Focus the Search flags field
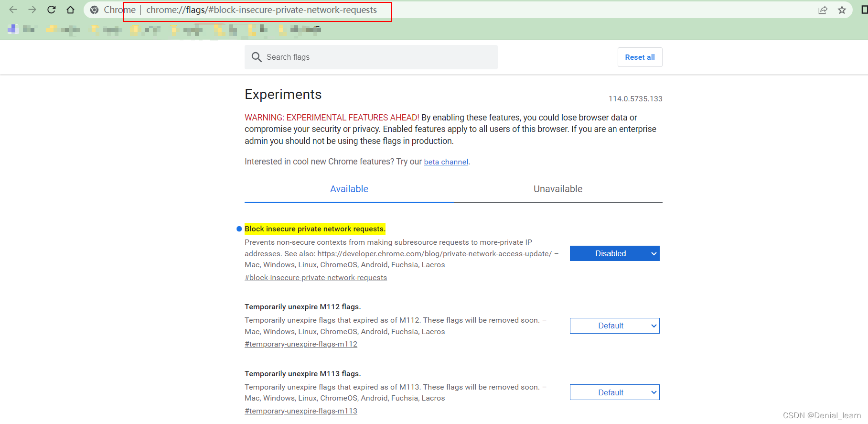 pos(371,57)
